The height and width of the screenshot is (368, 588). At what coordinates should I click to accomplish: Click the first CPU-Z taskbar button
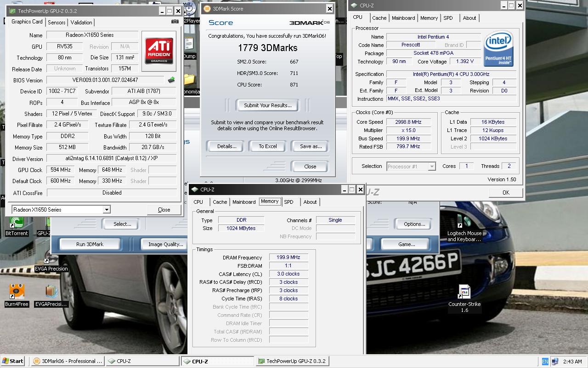142,361
